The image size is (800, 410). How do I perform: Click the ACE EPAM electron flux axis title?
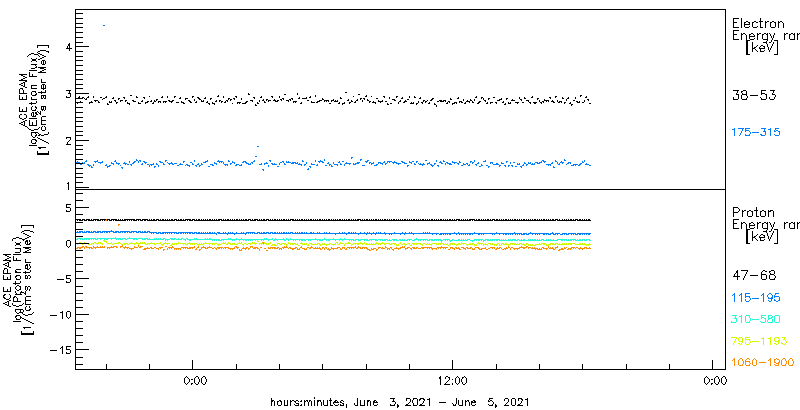(x=35, y=98)
